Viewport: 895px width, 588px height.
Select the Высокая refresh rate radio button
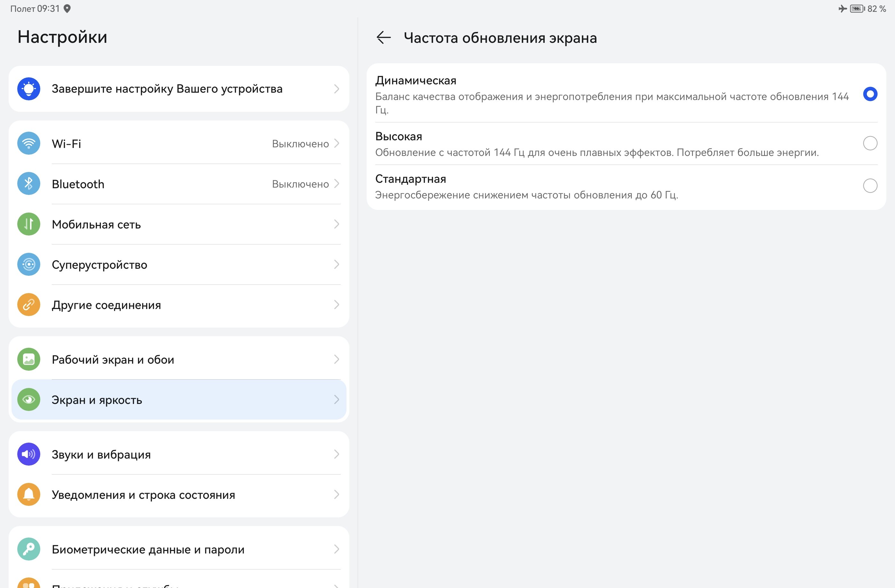pos(870,143)
